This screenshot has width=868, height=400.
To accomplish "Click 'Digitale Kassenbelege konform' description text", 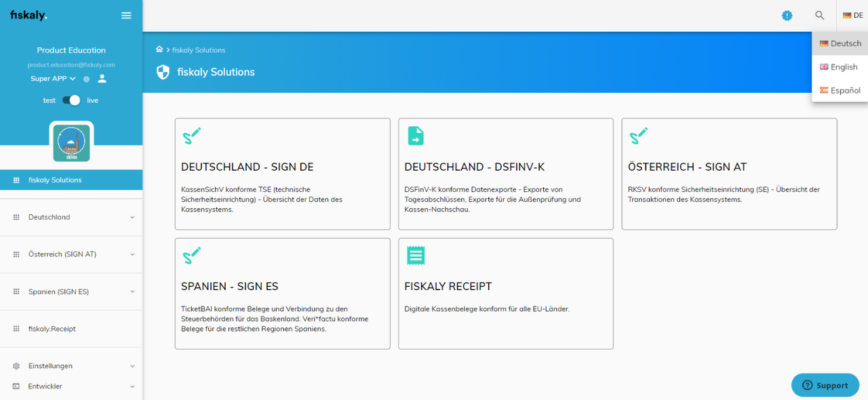I will click(x=487, y=309).
